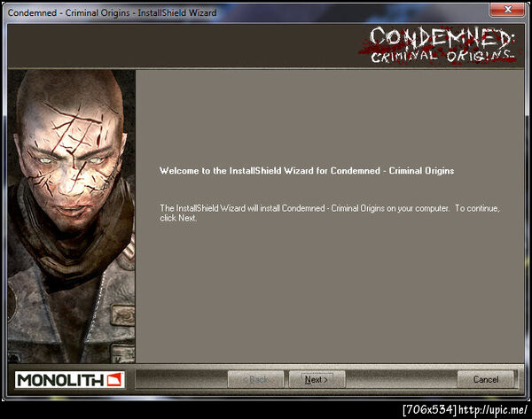Click the window title Condemned - Criminal Origins

coord(68,13)
